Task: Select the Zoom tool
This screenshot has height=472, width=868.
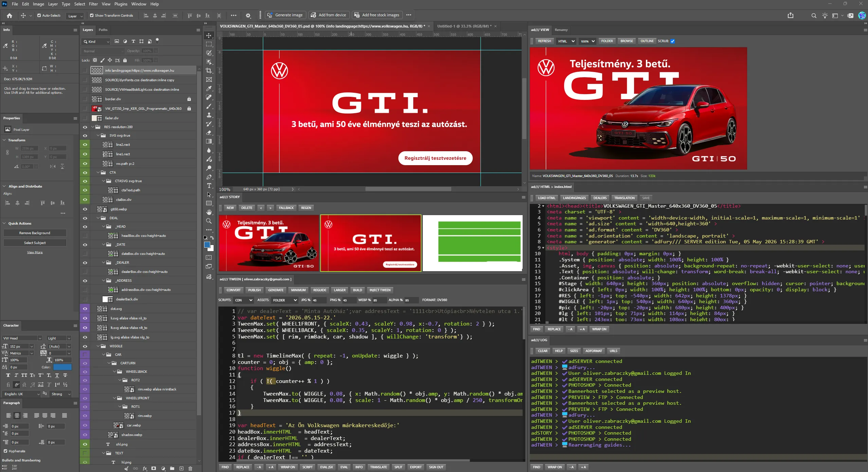Action: pos(209,221)
